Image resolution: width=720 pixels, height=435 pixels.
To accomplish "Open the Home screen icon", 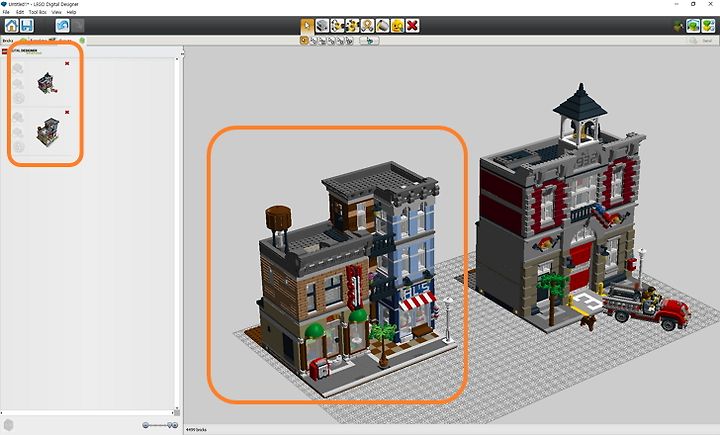I will [11, 26].
